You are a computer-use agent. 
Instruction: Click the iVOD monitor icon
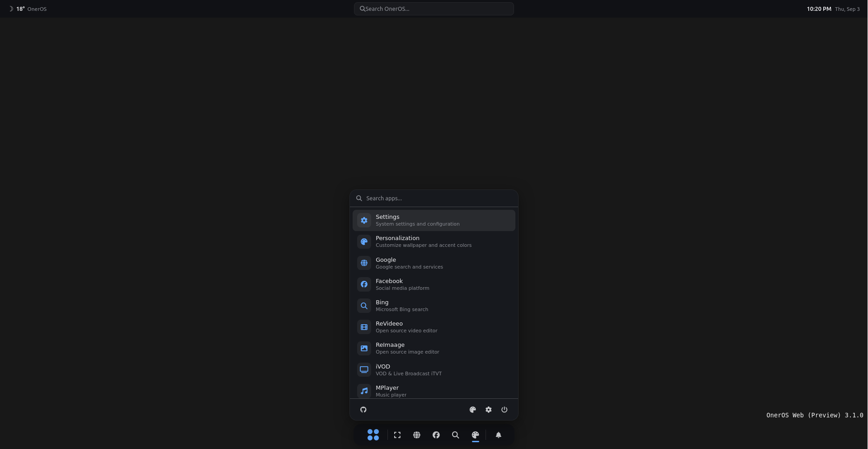tap(364, 370)
